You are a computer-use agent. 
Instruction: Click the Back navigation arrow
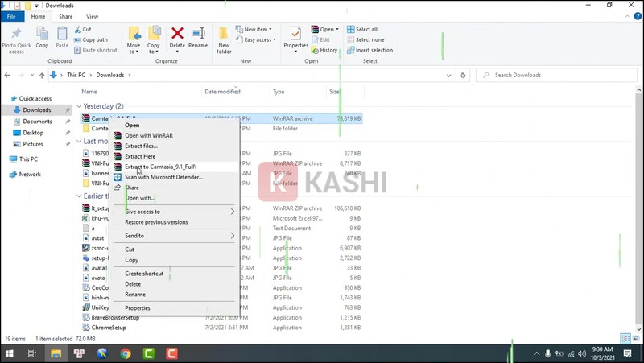tap(7, 75)
